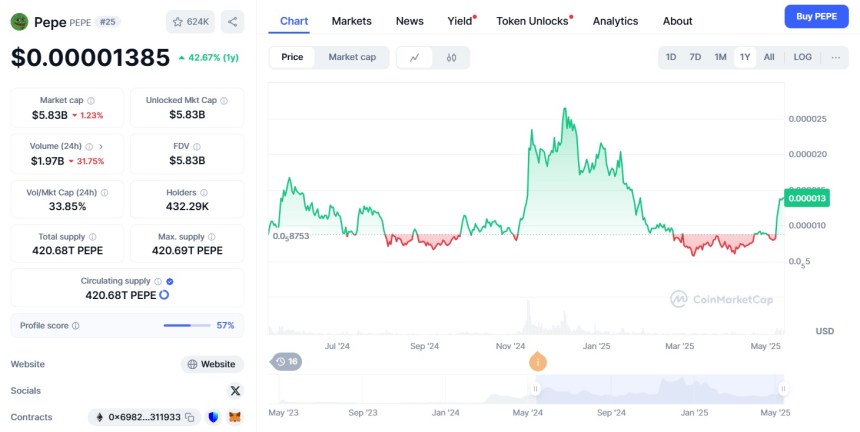This screenshot has height=432, width=860.
Task: Expand Volume (24h) details arrow
Action: point(101,146)
